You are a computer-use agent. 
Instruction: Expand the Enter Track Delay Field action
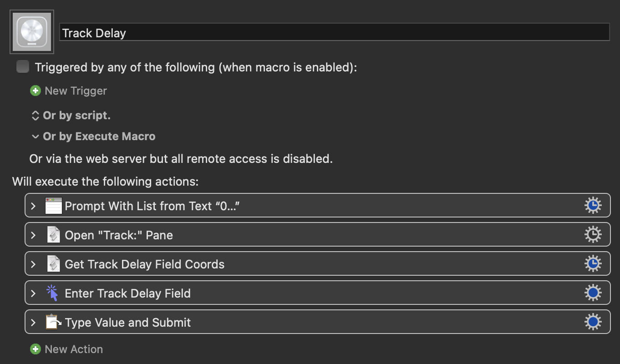pyautogui.click(x=33, y=293)
